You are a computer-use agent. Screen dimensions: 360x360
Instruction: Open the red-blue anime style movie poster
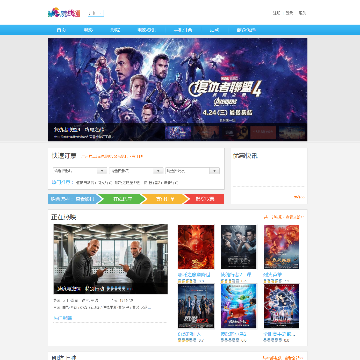tap(281, 306)
